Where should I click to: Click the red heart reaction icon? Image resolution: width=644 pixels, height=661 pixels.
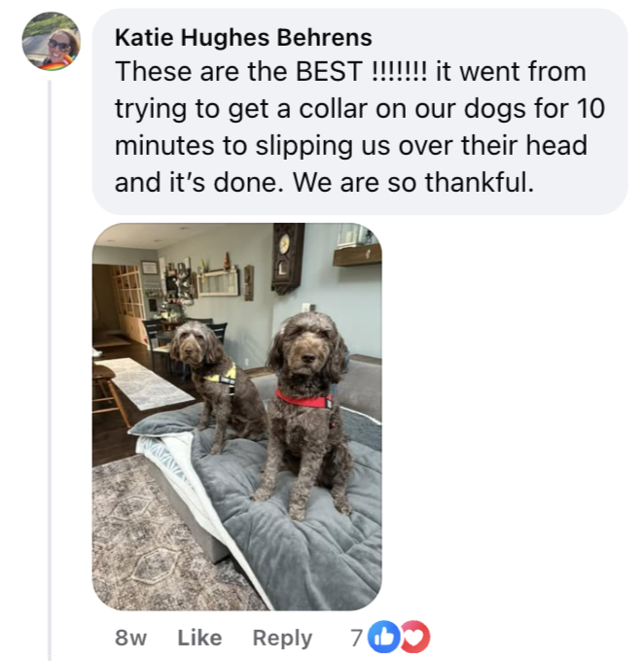coord(415,637)
